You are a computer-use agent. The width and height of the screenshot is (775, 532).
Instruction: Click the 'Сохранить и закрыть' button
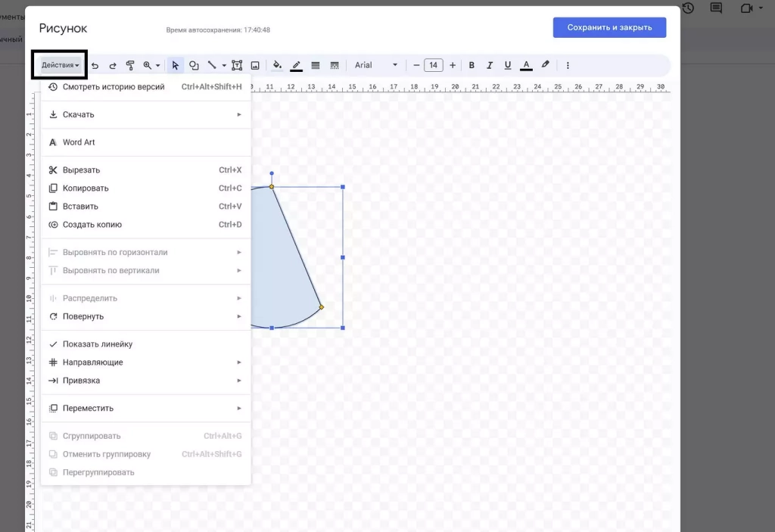[x=609, y=28]
